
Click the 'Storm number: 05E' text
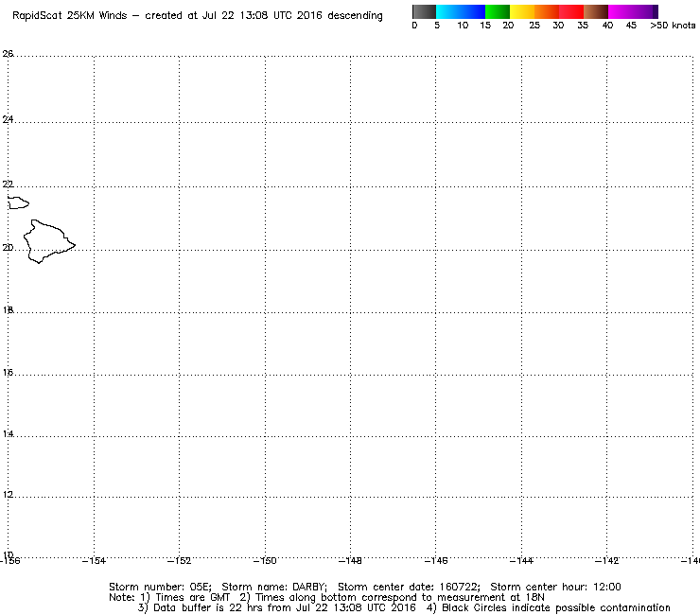click(160, 587)
